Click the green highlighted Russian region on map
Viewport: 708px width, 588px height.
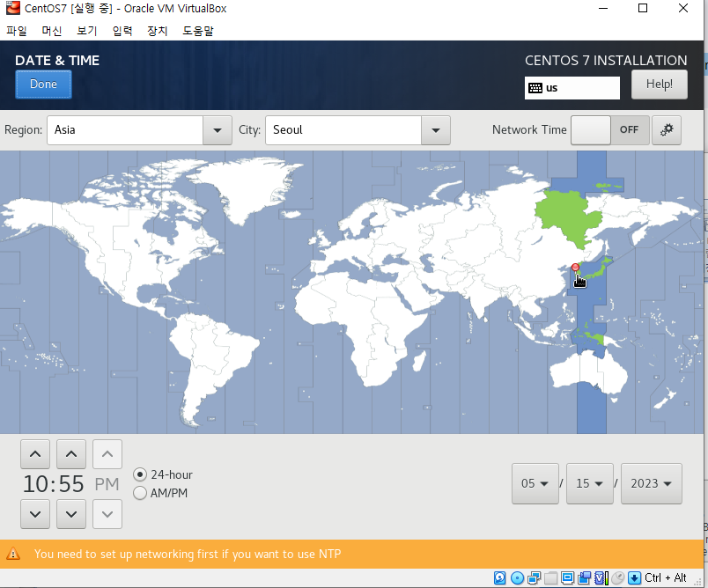567,217
